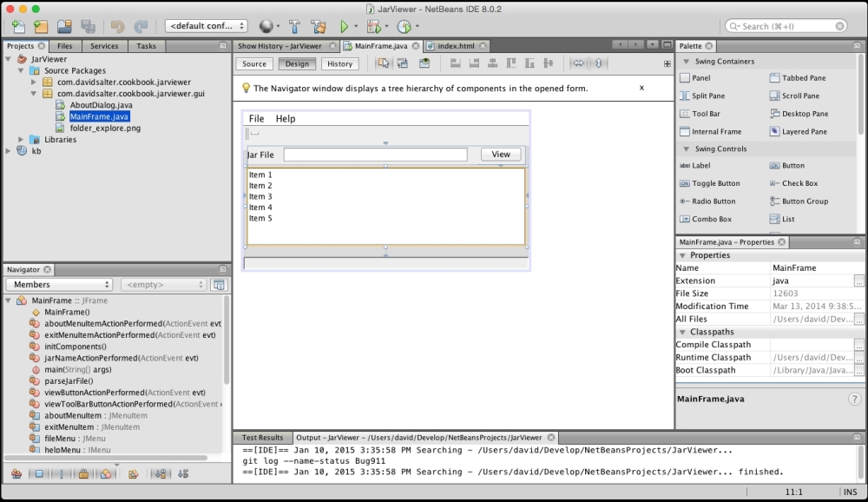The height and width of the screenshot is (502, 868).
Task: Select the Build Project hammer icon
Action: pyautogui.click(x=294, y=26)
